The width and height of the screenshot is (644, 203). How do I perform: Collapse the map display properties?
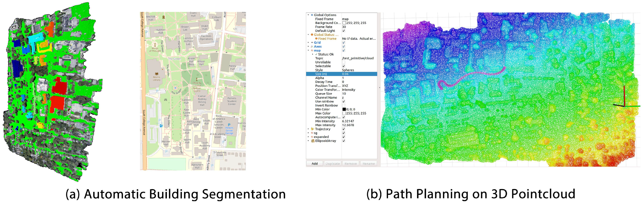(x=308, y=51)
